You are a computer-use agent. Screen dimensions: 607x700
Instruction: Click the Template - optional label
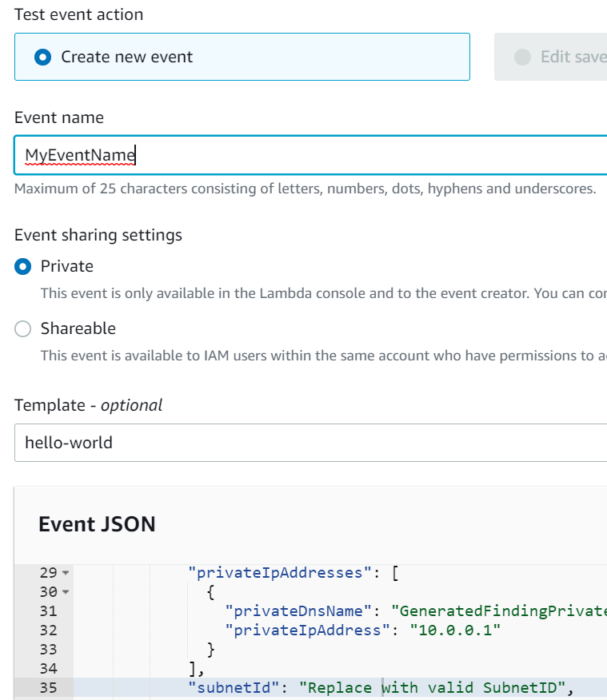coord(89,405)
